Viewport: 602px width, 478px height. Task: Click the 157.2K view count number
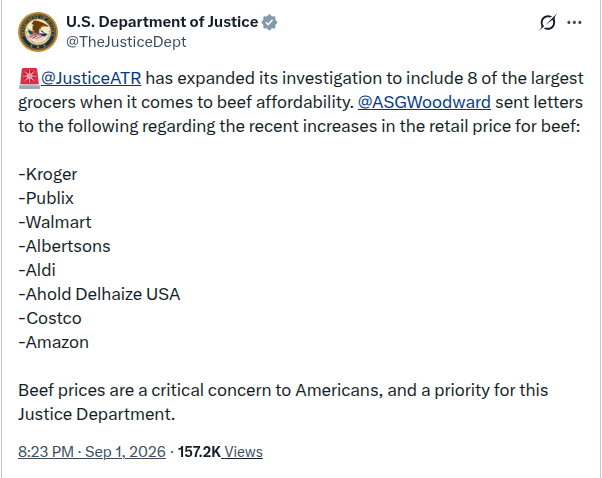[x=199, y=452]
